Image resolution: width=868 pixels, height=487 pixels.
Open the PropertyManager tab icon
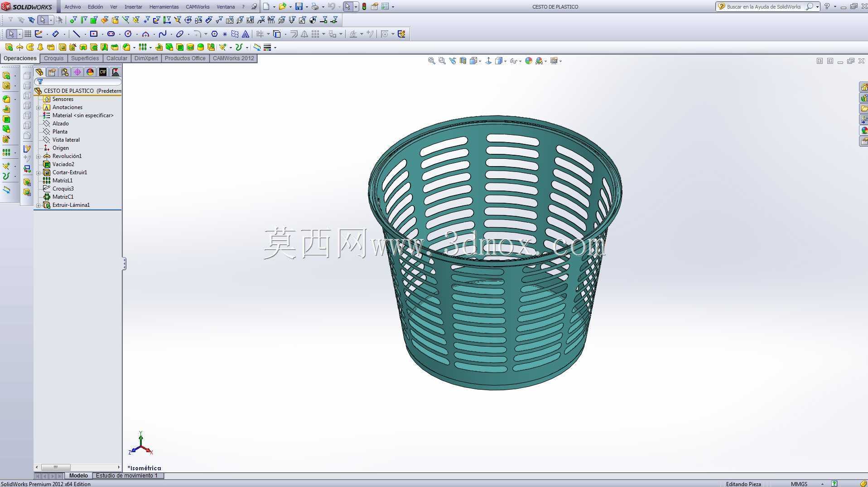(52, 72)
